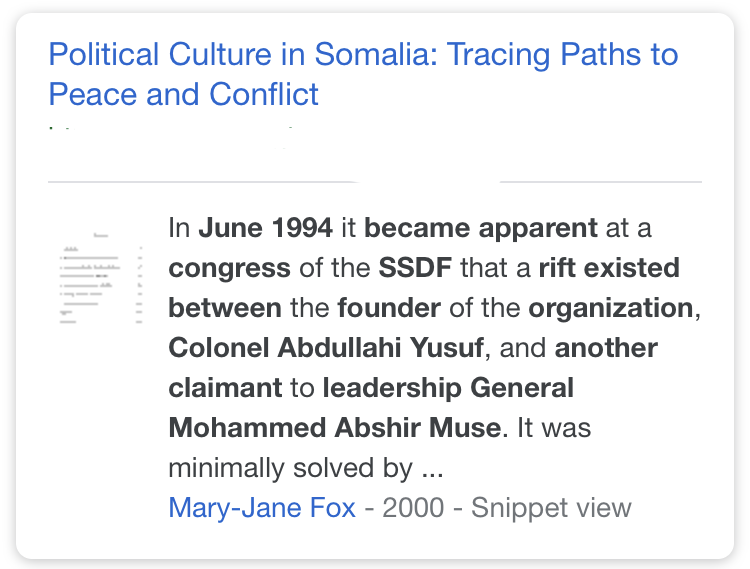Screen dimensions: 750x569
Task: Click the word congress in the snippet
Action: pyautogui.click(x=229, y=269)
